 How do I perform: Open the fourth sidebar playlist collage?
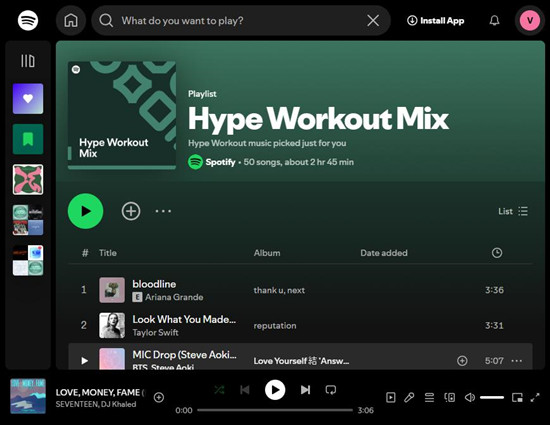coord(28,220)
